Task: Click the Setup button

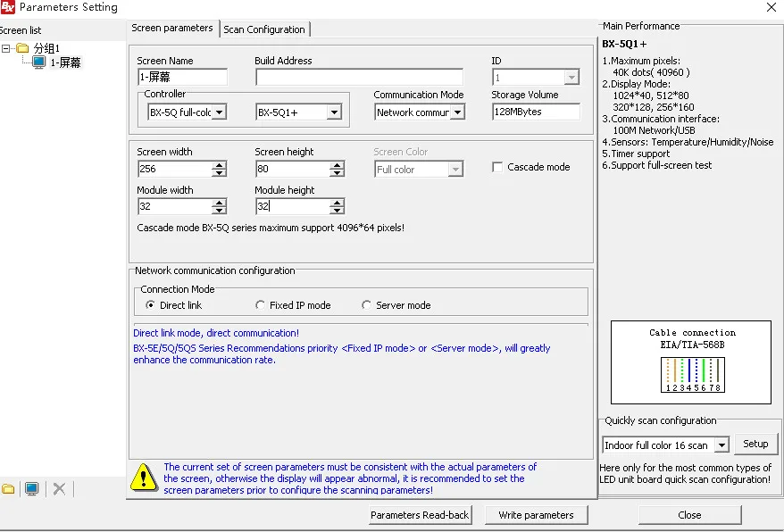Action: (x=755, y=444)
